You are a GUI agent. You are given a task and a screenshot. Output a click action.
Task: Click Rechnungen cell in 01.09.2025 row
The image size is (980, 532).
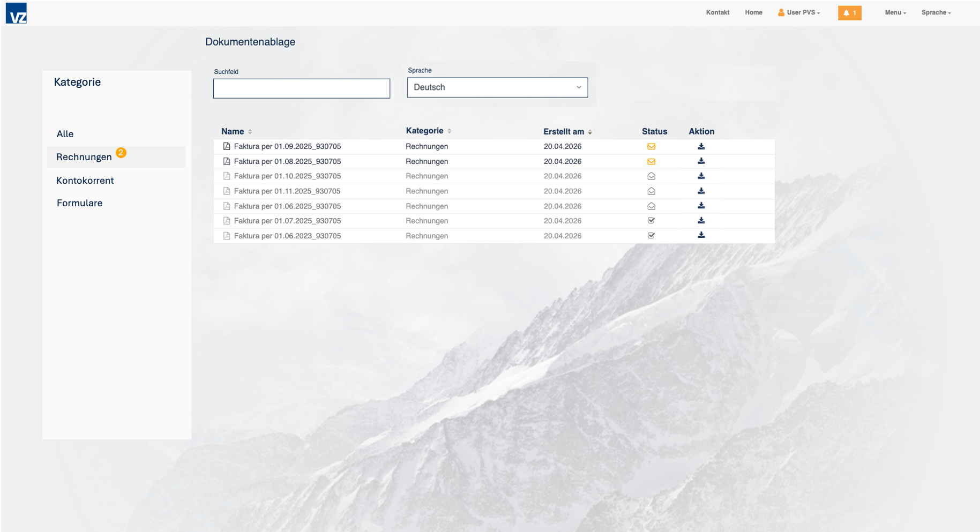coord(427,146)
